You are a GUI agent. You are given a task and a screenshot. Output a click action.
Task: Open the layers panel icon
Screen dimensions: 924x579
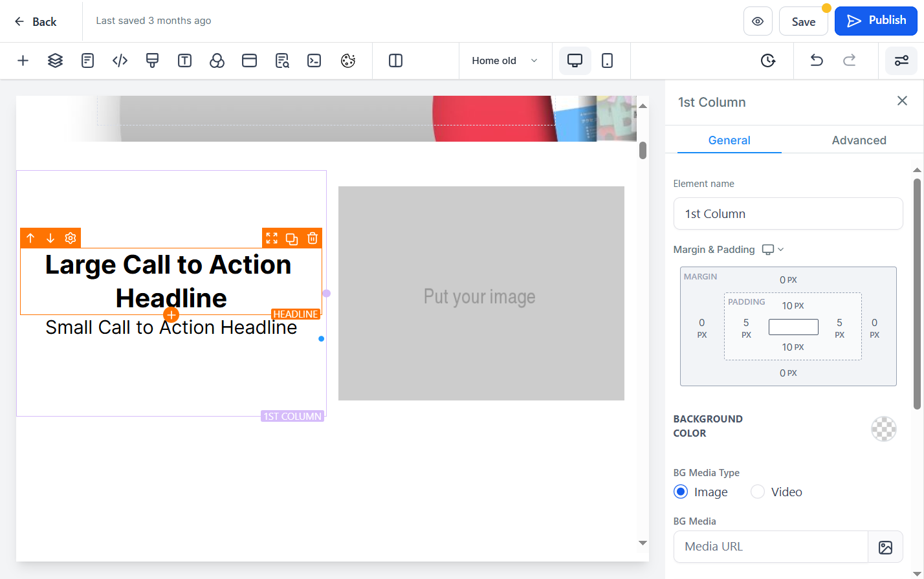(x=55, y=61)
